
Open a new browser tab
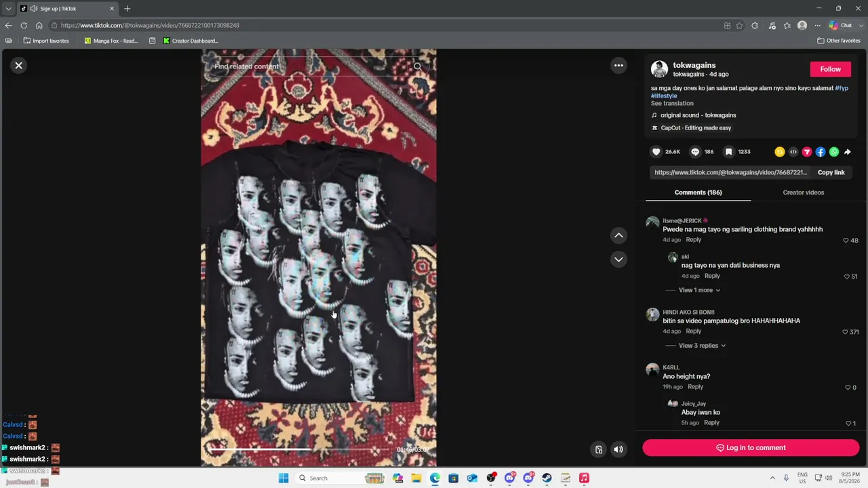127,9
